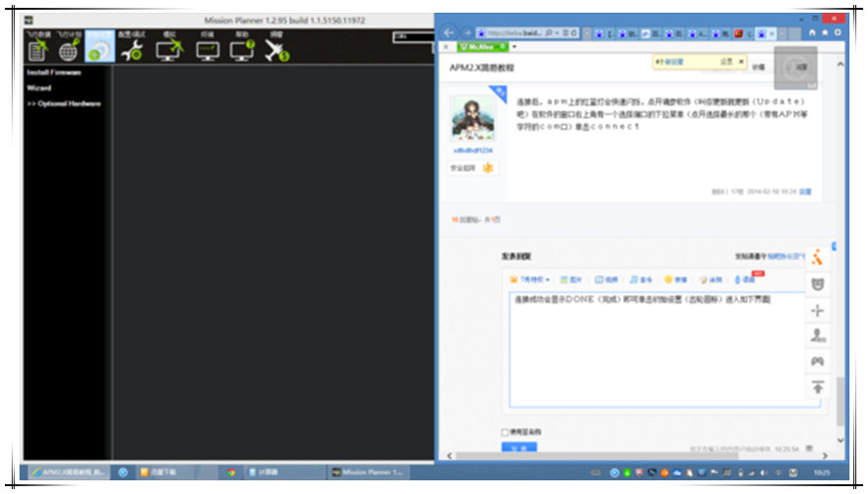The width and height of the screenshot is (868, 494).
Task: Open the Flight Plan globe icon
Action: [x=68, y=49]
